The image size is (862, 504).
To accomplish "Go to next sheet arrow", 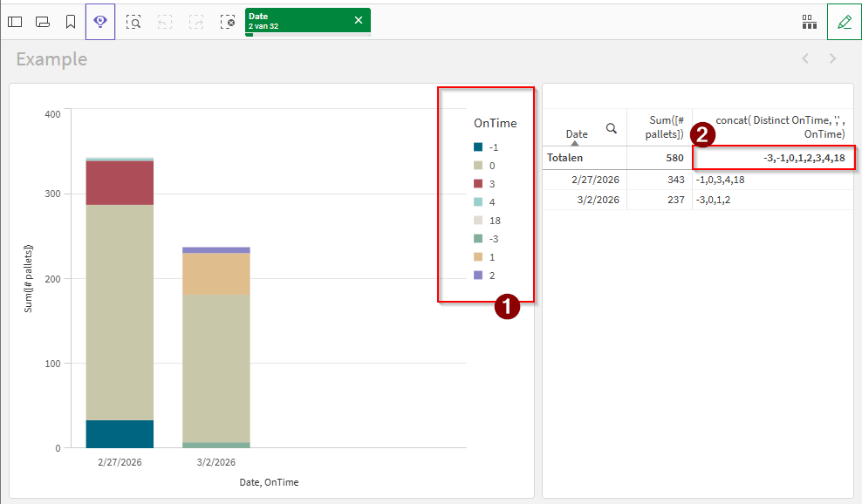I will click(832, 58).
